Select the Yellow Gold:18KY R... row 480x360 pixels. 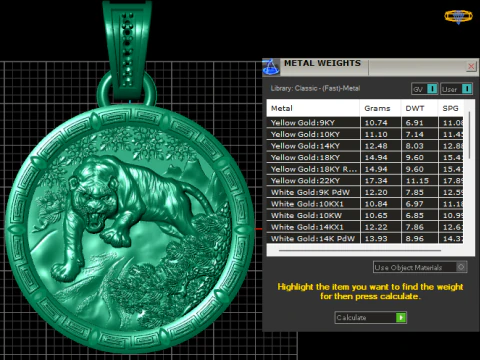coord(365,169)
